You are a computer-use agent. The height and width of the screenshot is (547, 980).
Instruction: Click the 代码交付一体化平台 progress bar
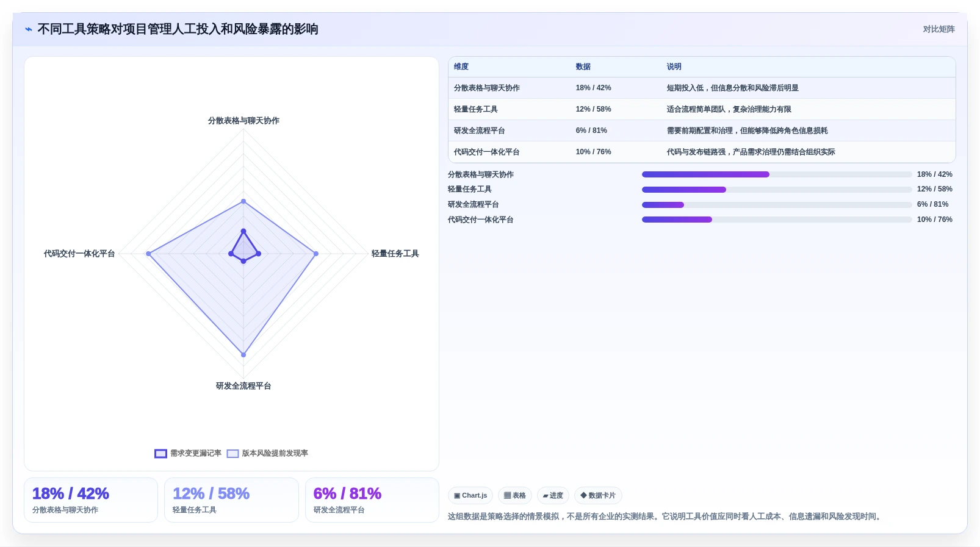(x=777, y=220)
